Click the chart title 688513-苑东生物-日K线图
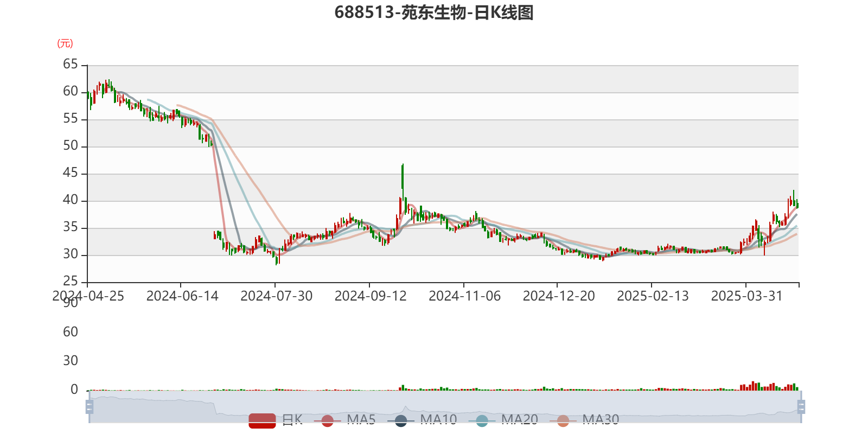This screenshot has height=434, width=868. click(434, 12)
